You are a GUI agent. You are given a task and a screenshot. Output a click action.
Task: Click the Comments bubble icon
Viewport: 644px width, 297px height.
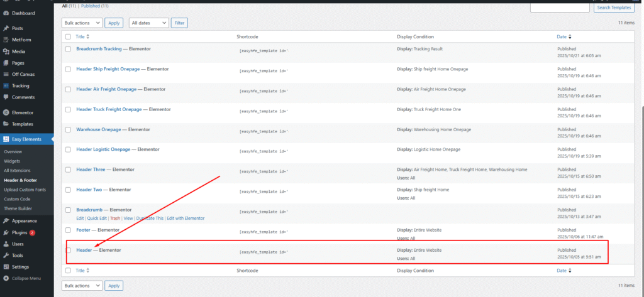6,97
